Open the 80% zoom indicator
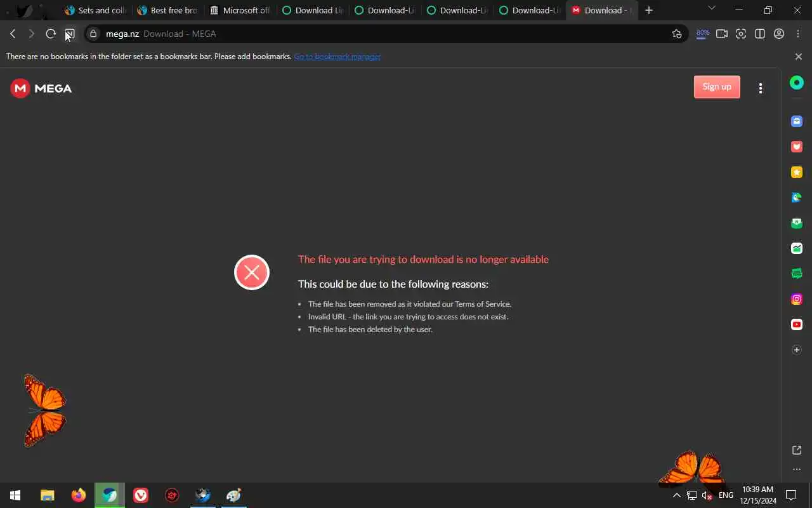This screenshot has width=812, height=508. point(702,34)
